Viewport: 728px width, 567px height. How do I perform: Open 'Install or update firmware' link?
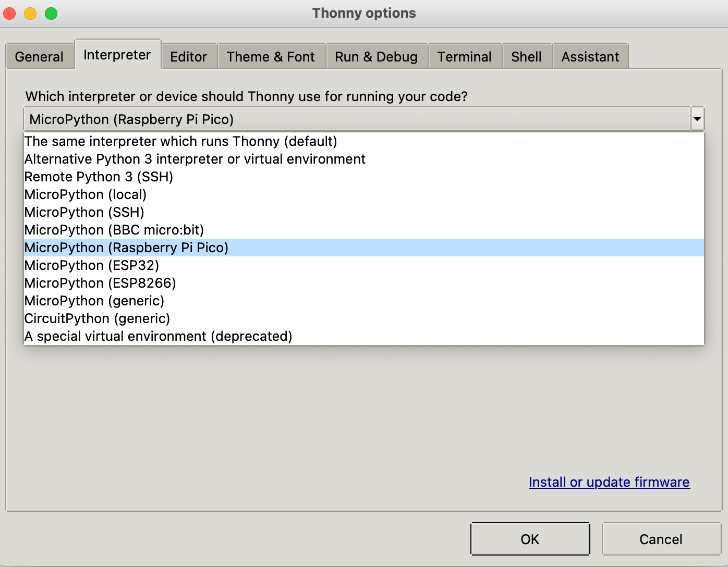coord(609,482)
